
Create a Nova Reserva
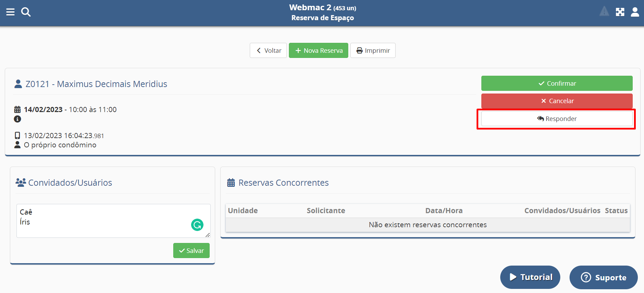point(318,50)
